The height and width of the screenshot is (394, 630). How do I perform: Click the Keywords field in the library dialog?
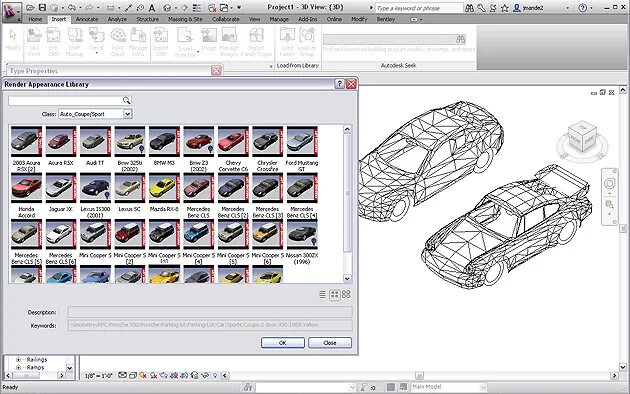210,325
